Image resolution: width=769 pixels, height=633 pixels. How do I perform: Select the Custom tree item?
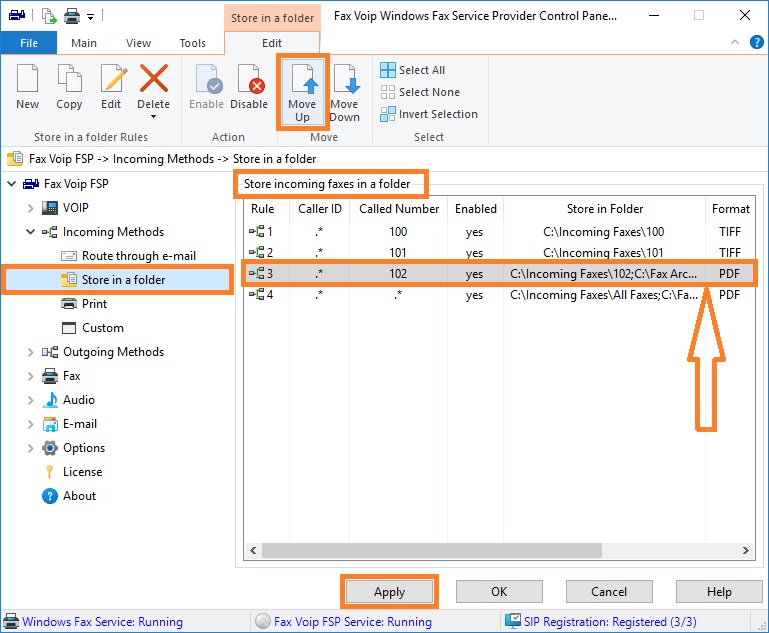[x=93, y=328]
